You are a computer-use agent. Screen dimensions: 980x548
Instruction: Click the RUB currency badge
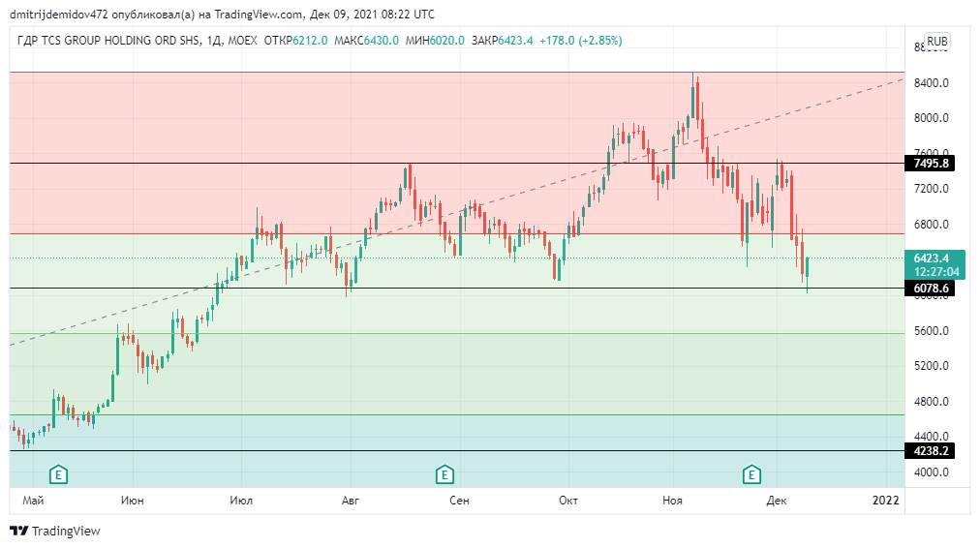(936, 42)
